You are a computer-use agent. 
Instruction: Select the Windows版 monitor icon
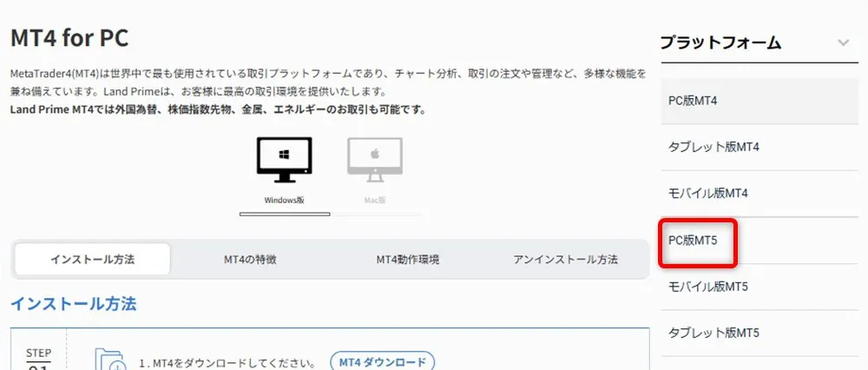[x=284, y=160]
